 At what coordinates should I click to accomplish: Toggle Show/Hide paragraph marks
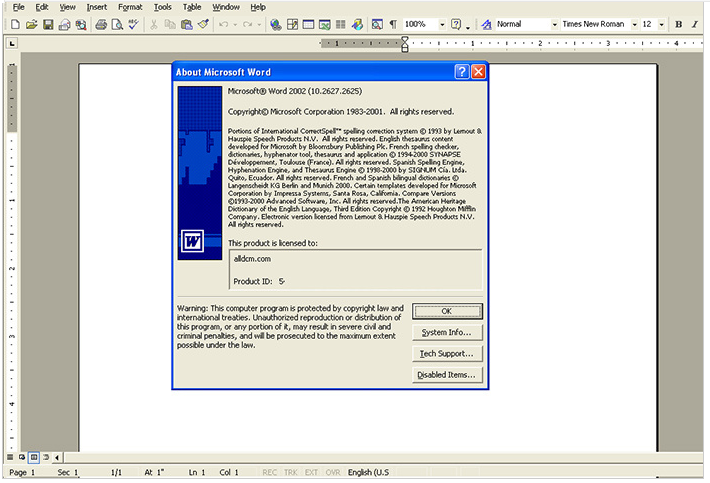(x=392, y=24)
